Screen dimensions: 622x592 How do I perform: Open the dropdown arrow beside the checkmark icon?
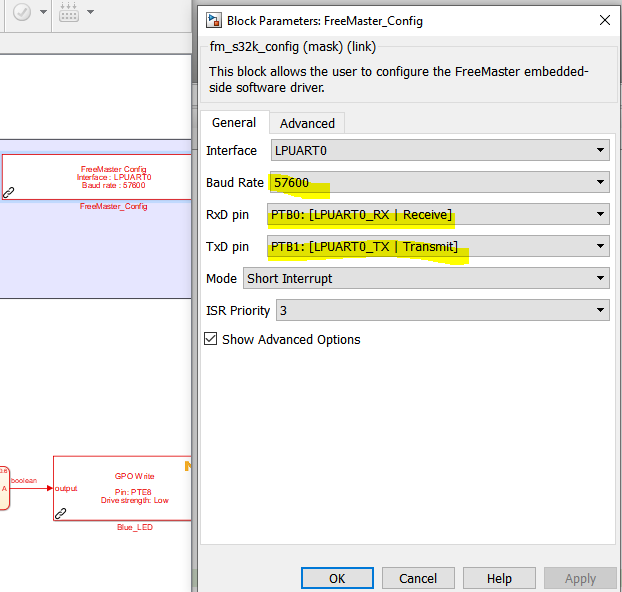pyautogui.click(x=43, y=12)
